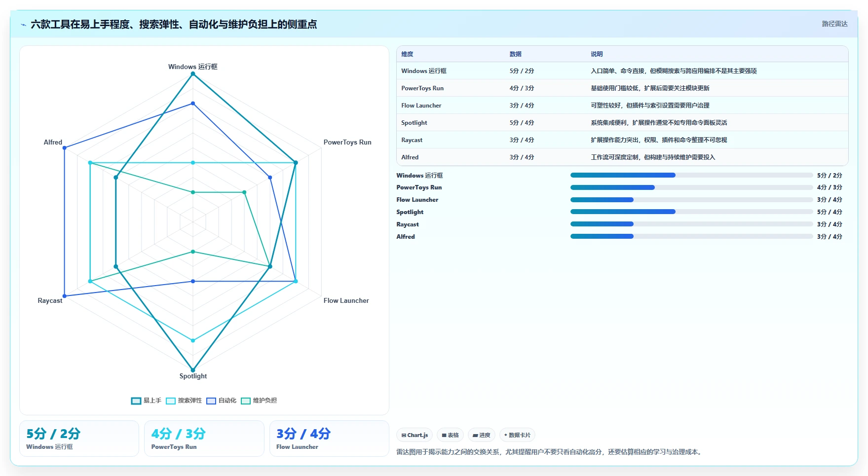Click the Flow Launcher axis label on the radar
The height and width of the screenshot is (476, 868).
(346, 300)
